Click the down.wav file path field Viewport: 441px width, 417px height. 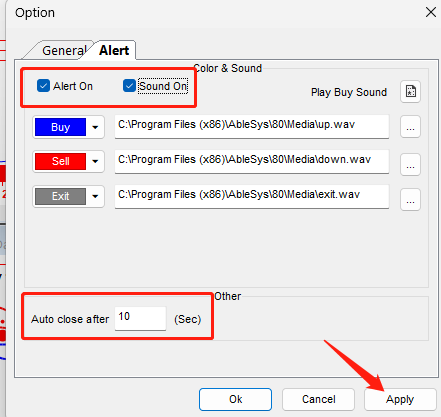click(252, 161)
